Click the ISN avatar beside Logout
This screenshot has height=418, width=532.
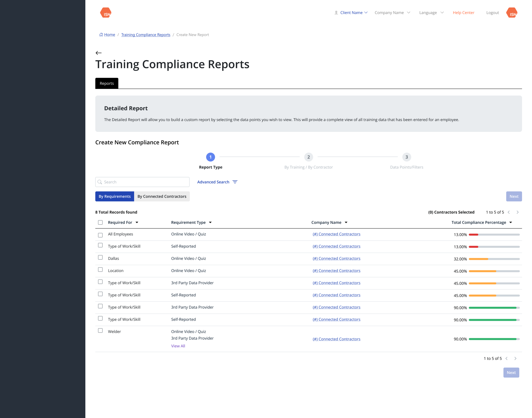511,13
